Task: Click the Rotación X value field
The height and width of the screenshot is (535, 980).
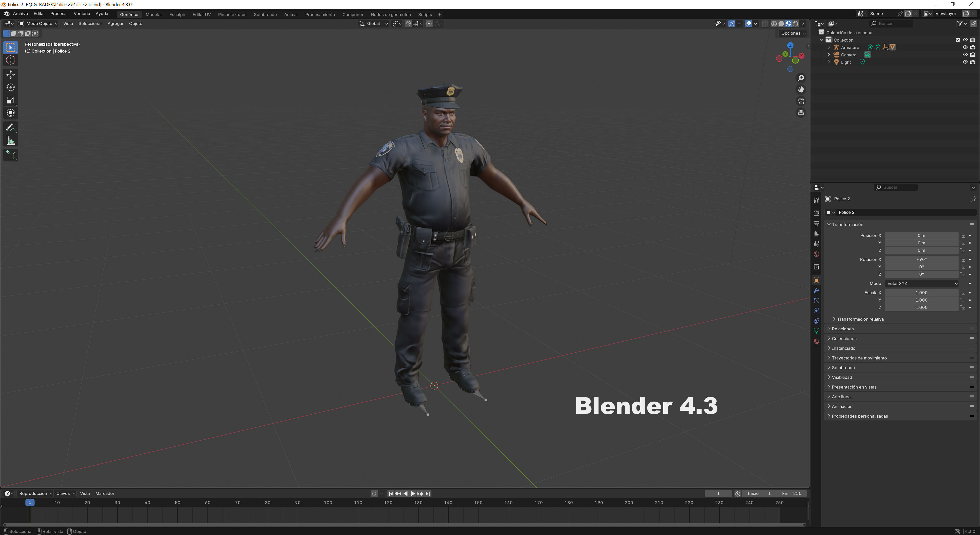Action: tap(921, 260)
